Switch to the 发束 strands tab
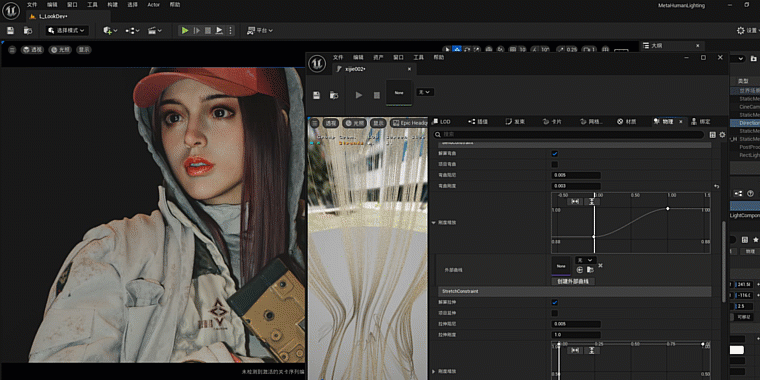The image size is (760, 380). [515, 122]
